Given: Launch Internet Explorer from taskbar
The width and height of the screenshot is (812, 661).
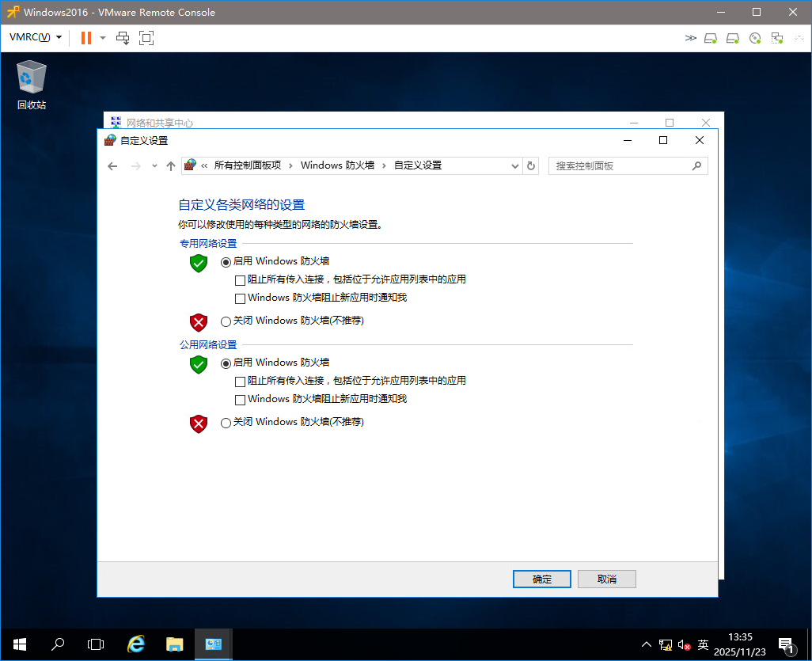Looking at the screenshot, I should [x=135, y=645].
